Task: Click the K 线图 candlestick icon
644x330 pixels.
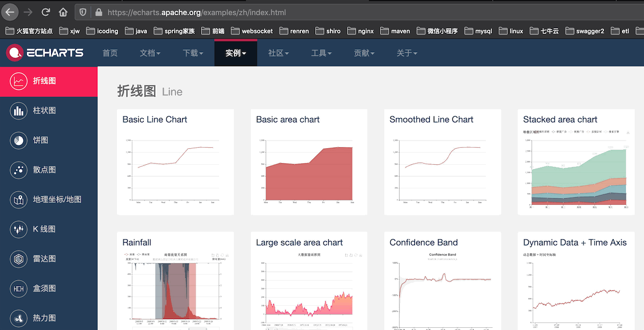Action: click(19, 230)
